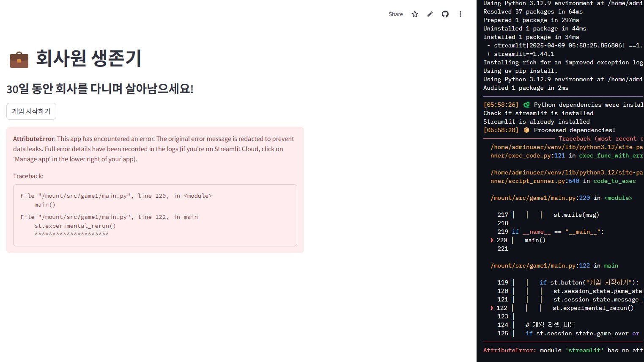The height and width of the screenshot is (362, 644).
Task: Click exec_code.py:121 reference in the log
Action: (x=528, y=155)
